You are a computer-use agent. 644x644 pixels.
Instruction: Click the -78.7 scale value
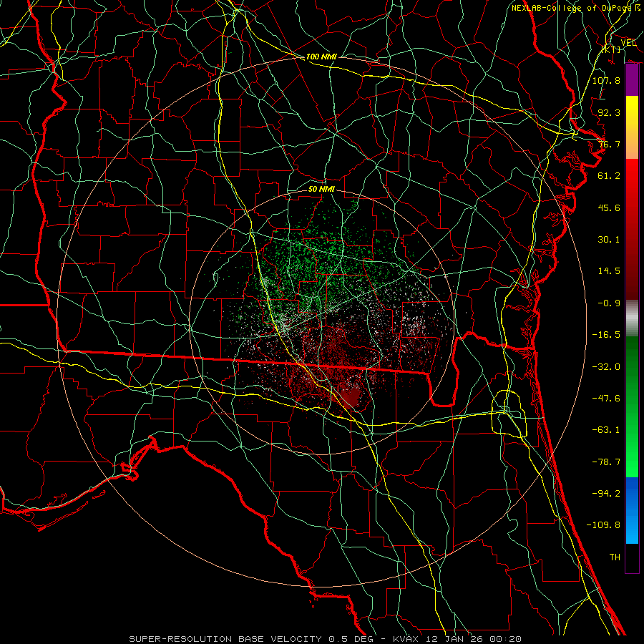coord(606,462)
